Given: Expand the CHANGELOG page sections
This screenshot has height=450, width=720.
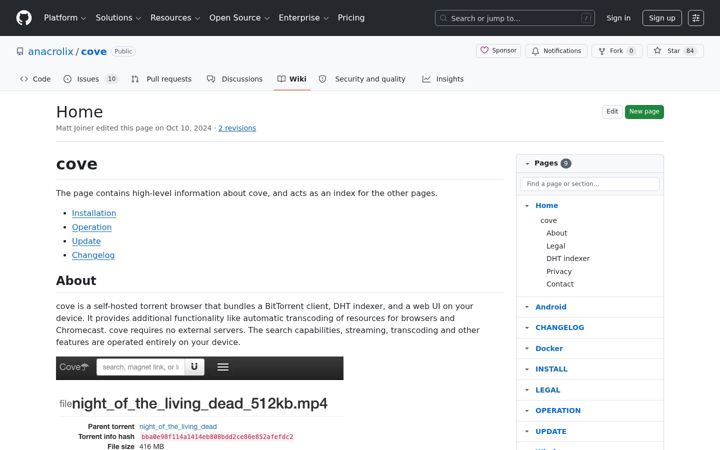Looking at the screenshot, I should [527, 327].
